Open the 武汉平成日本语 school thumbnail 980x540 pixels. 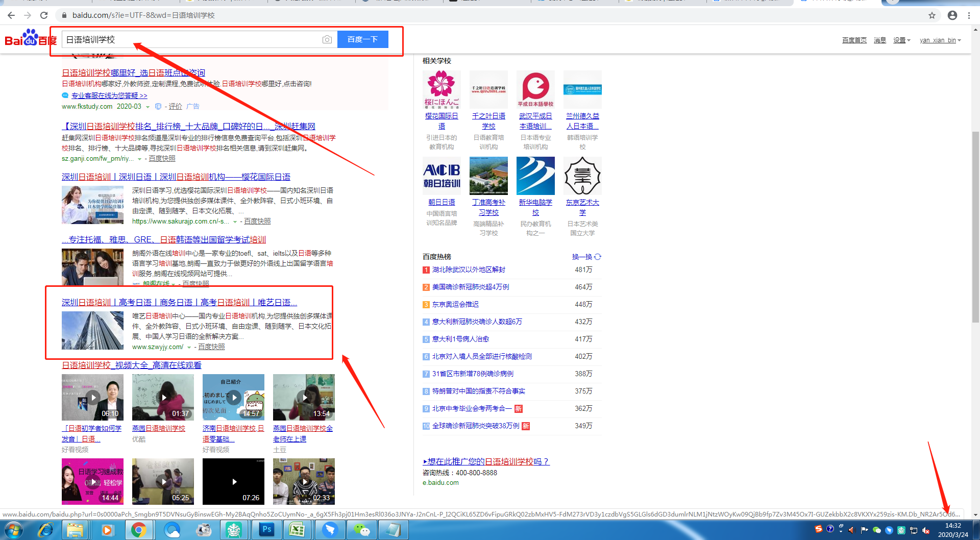point(535,89)
